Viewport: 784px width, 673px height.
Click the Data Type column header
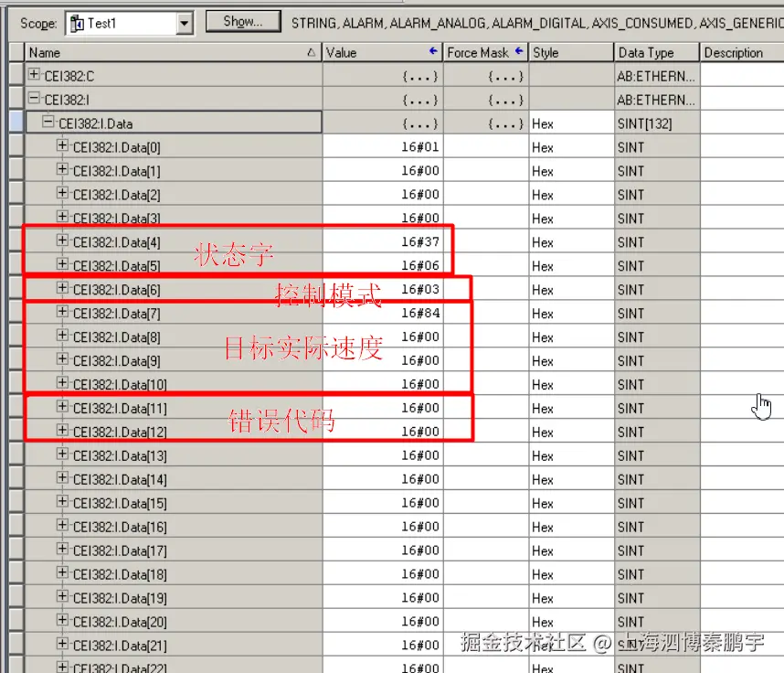coord(655,52)
